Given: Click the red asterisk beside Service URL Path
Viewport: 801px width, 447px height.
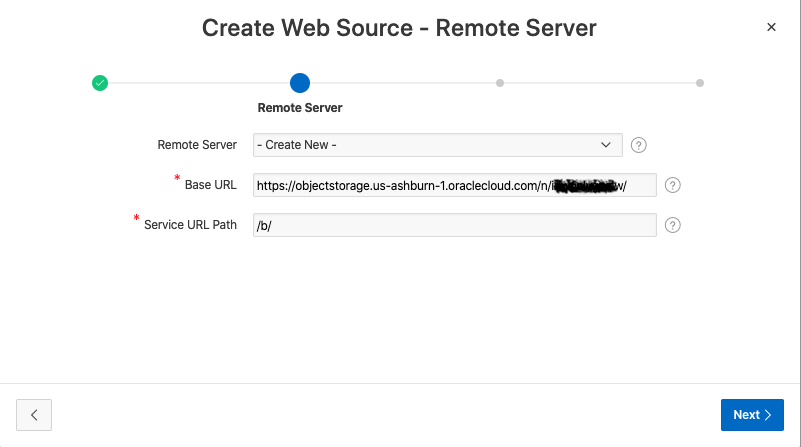Looking at the screenshot, I should coord(137,218).
